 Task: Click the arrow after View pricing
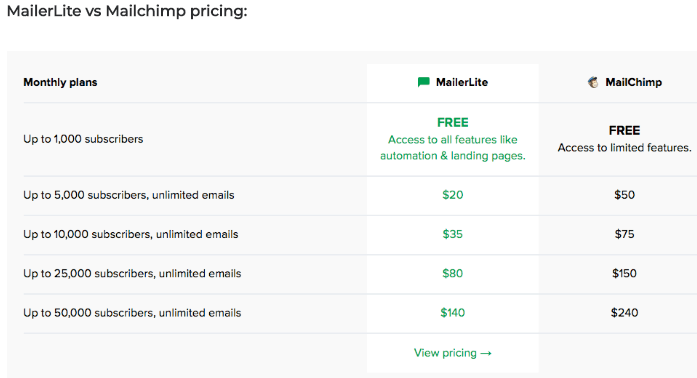click(486, 353)
